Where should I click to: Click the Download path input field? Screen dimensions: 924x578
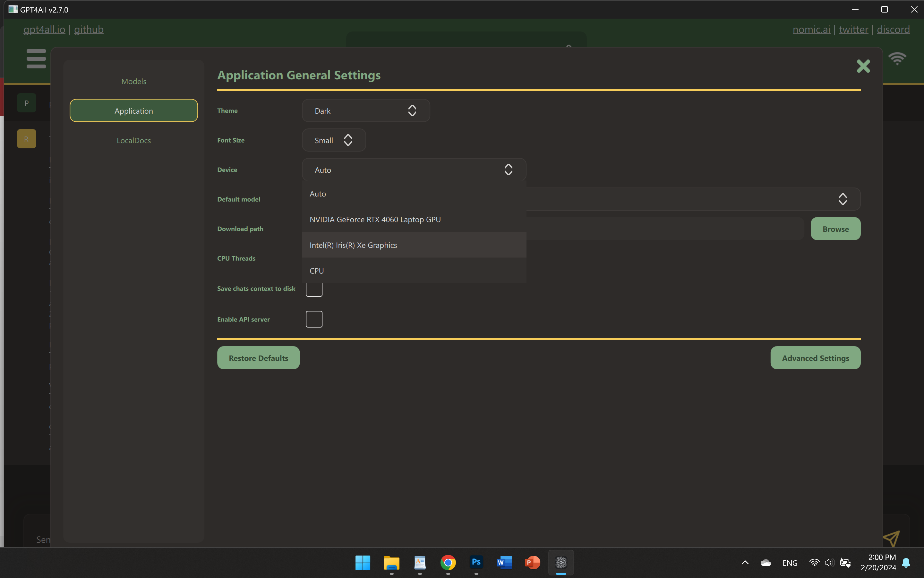(x=665, y=229)
